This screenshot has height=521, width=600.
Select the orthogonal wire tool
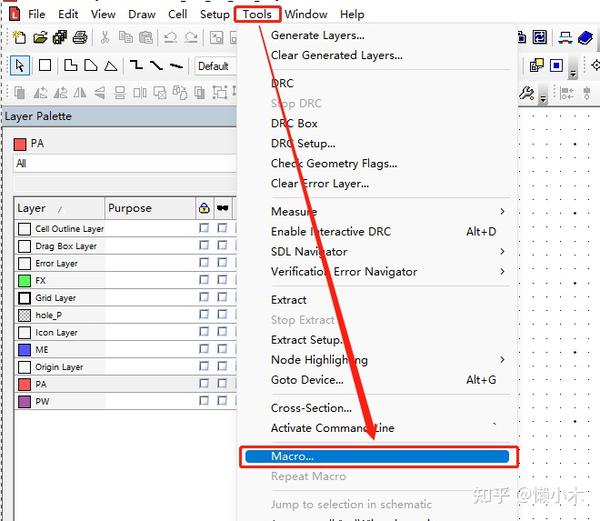tap(136, 65)
